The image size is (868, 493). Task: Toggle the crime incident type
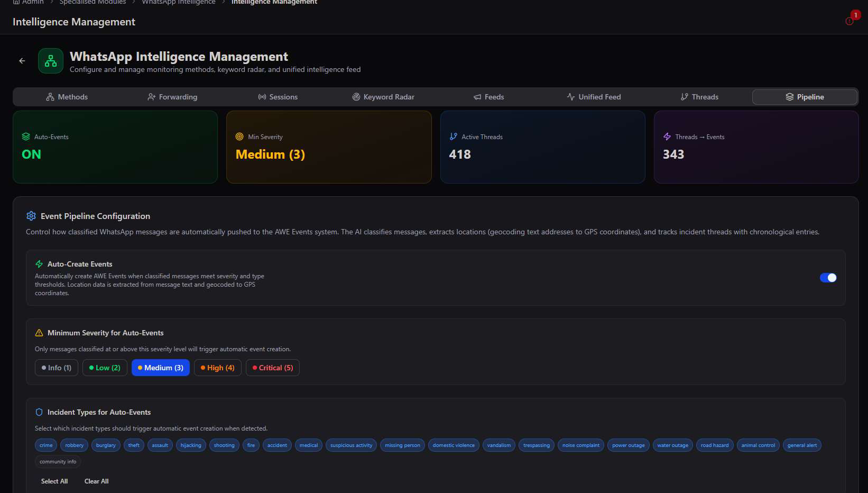[x=46, y=445]
